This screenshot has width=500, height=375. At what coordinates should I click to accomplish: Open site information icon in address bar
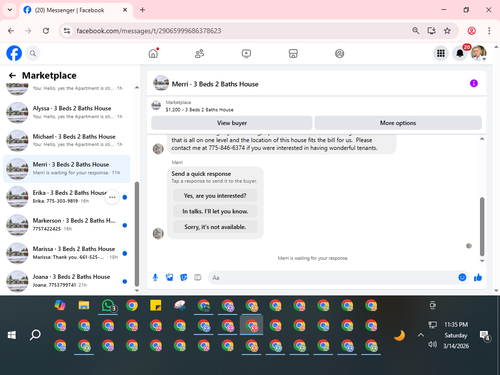click(67, 31)
